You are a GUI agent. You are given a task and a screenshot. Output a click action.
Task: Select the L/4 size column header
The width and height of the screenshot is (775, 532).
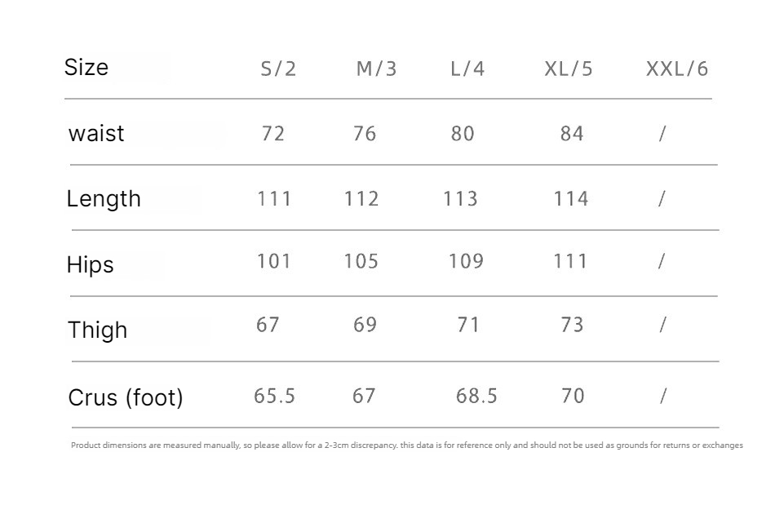click(x=467, y=69)
